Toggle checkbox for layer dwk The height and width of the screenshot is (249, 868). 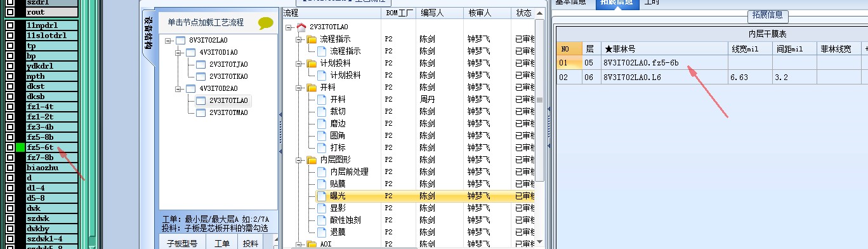[10, 208]
